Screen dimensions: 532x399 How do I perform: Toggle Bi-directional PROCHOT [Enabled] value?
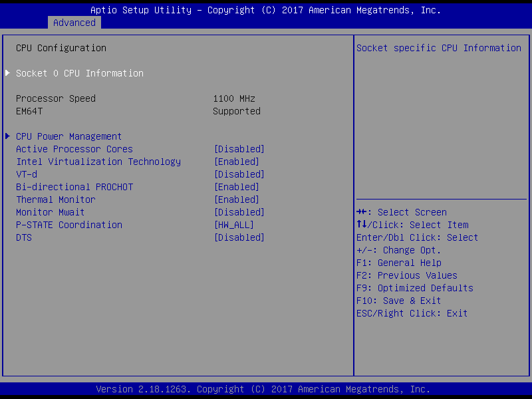pos(236,187)
